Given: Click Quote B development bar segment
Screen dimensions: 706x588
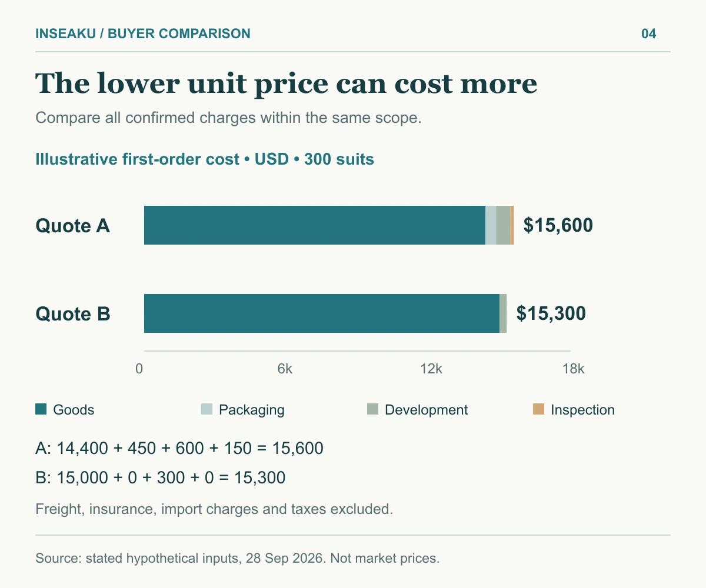Looking at the screenshot, I should point(503,313).
